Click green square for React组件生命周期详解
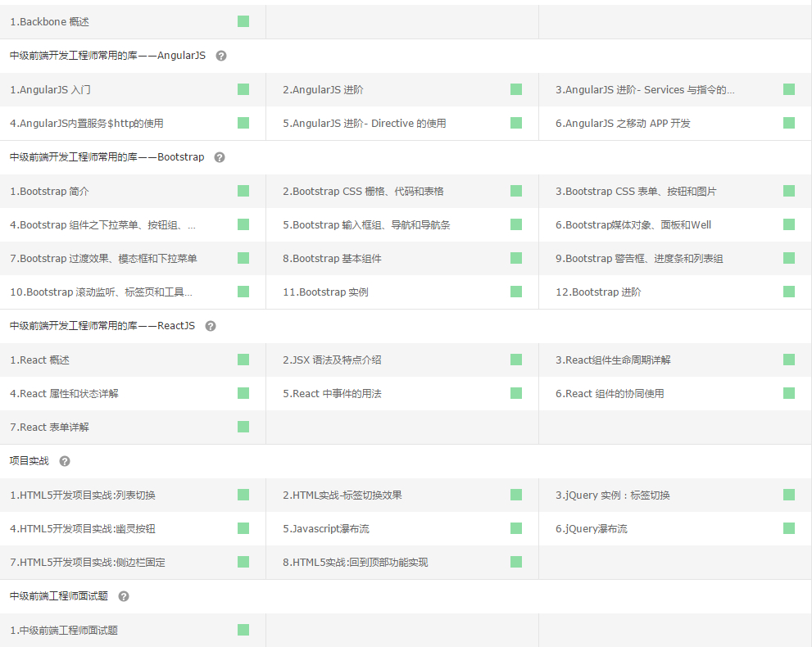 click(x=789, y=360)
